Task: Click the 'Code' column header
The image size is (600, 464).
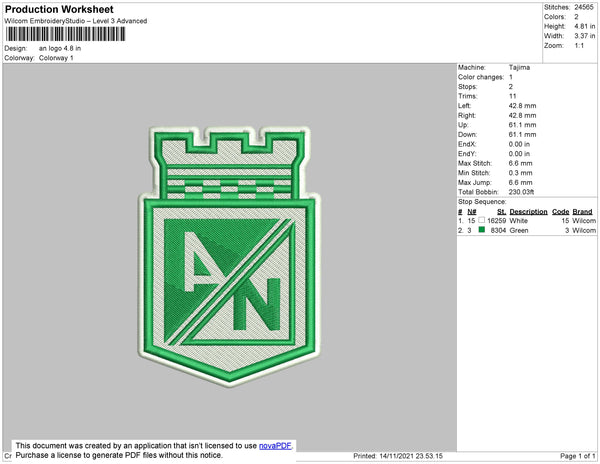Action: click(561, 212)
